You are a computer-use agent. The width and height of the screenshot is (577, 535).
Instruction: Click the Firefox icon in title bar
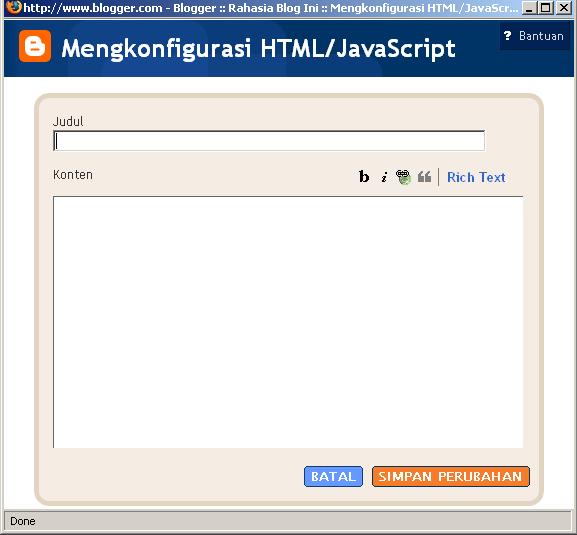point(13,7)
